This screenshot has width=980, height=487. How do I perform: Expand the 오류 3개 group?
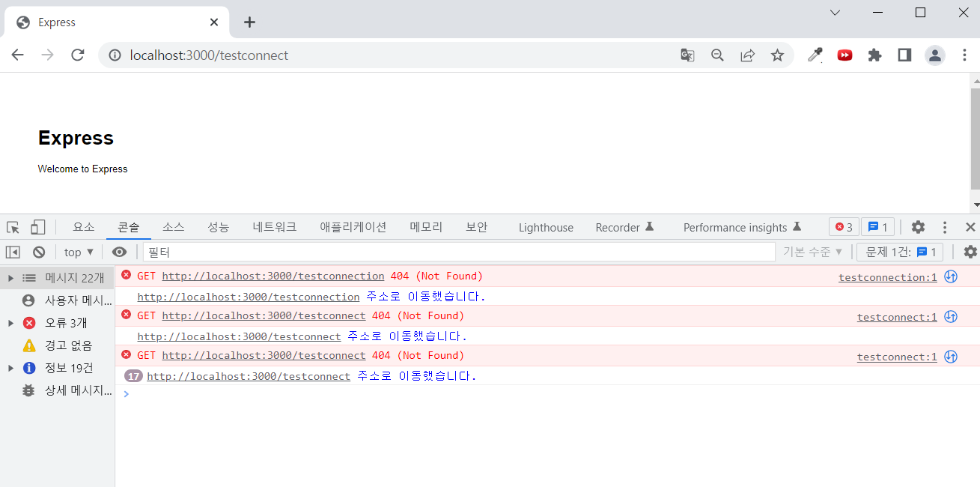(10, 323)
